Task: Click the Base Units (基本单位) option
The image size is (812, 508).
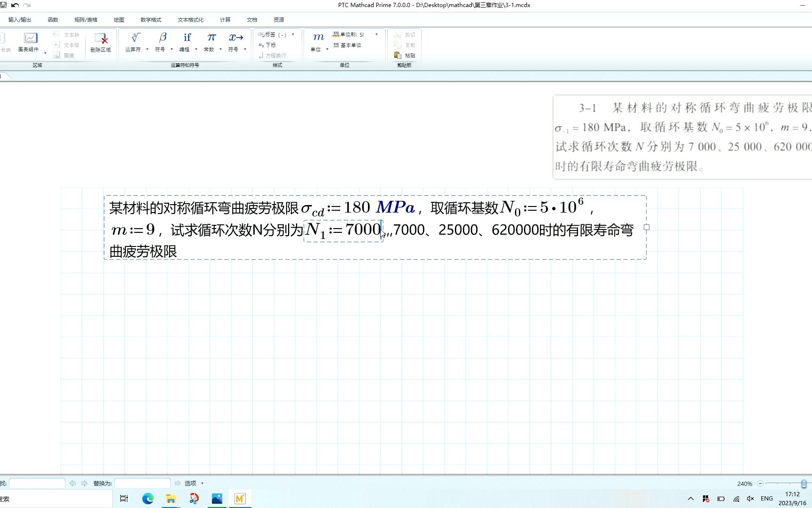Action: [347, 45]
